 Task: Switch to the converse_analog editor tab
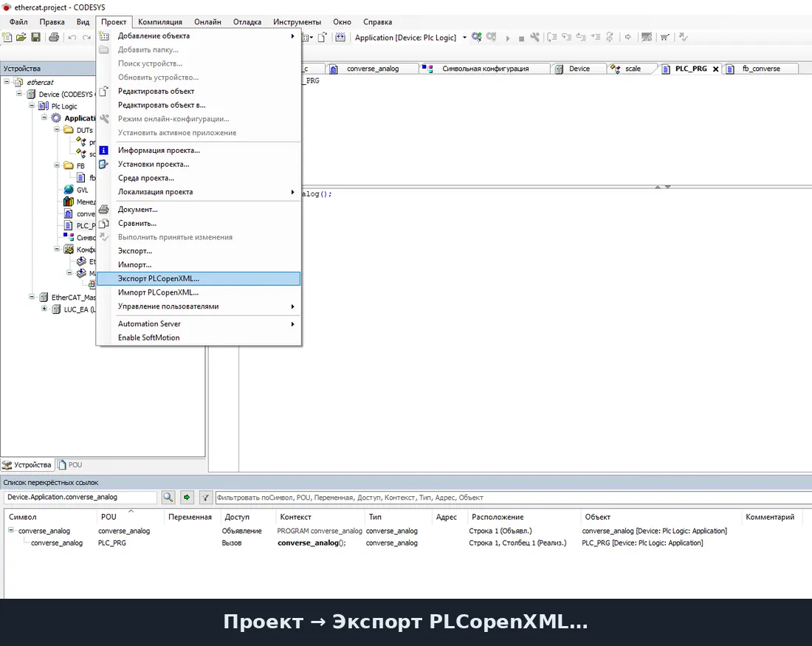(372, 69)
